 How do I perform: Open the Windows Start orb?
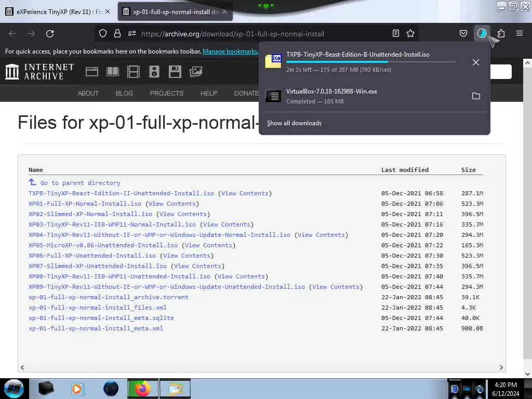pos(14,389)
